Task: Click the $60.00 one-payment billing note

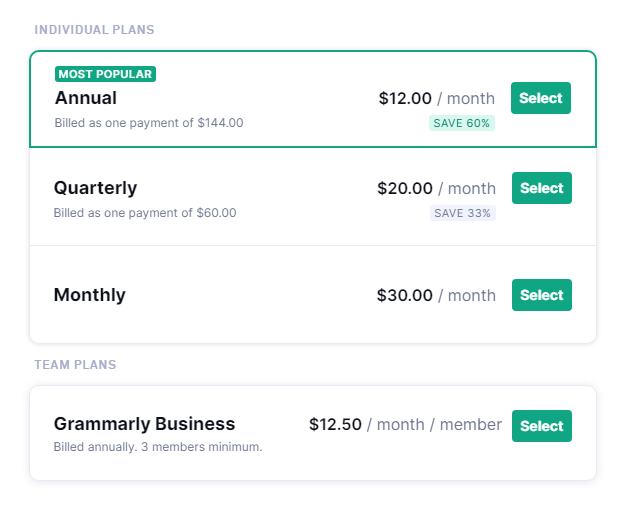Action: (x=145, y=213)
